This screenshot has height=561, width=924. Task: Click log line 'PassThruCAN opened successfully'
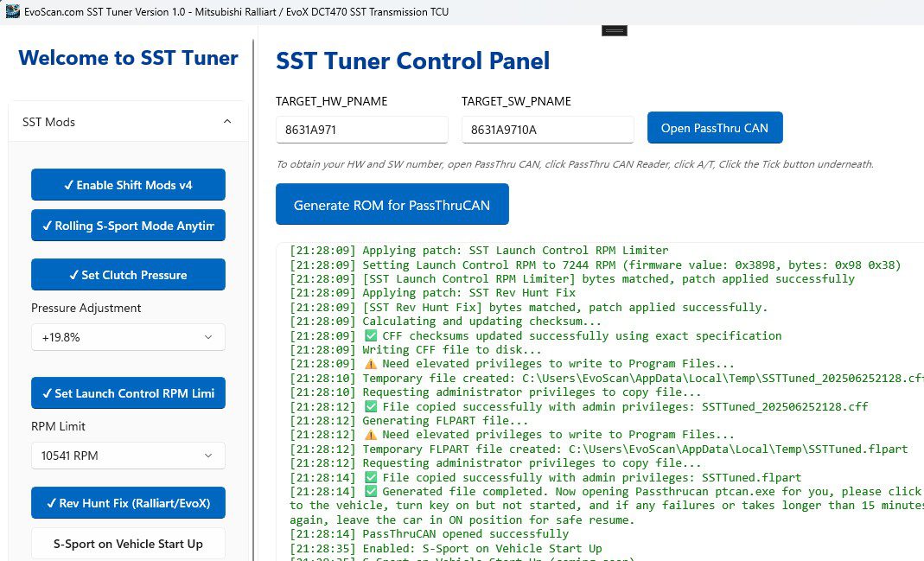pos(429,534)
